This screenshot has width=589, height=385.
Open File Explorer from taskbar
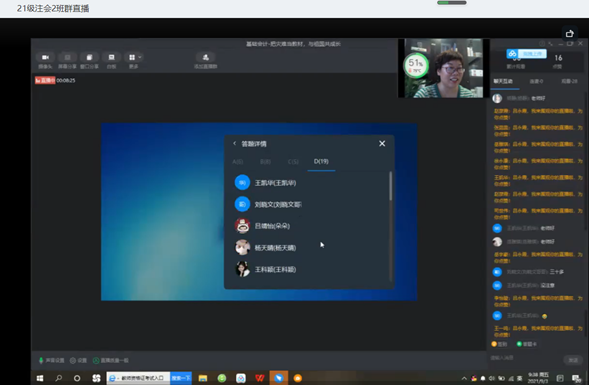(203, 378)
